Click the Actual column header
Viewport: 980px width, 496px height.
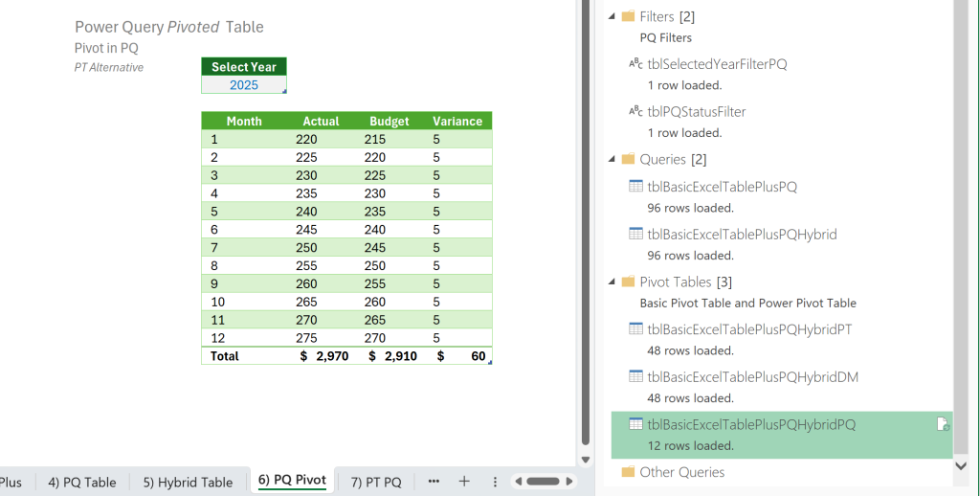tap(321, 121)
